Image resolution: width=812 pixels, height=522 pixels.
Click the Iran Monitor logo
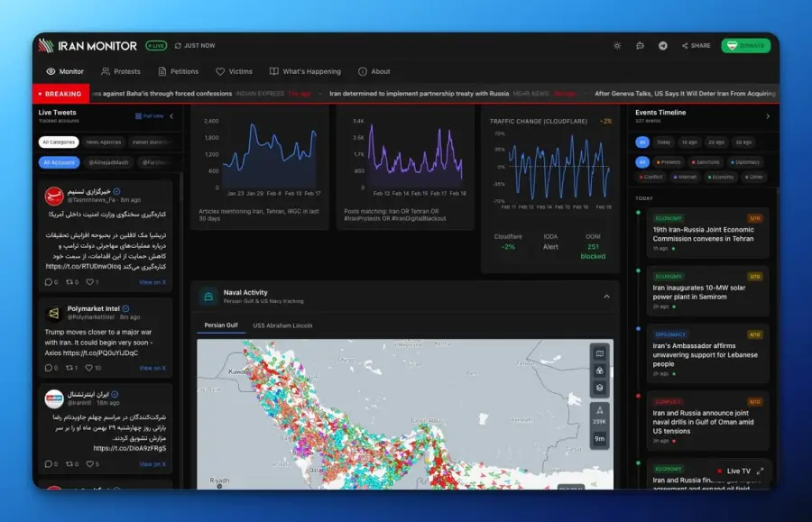[88, 45]
